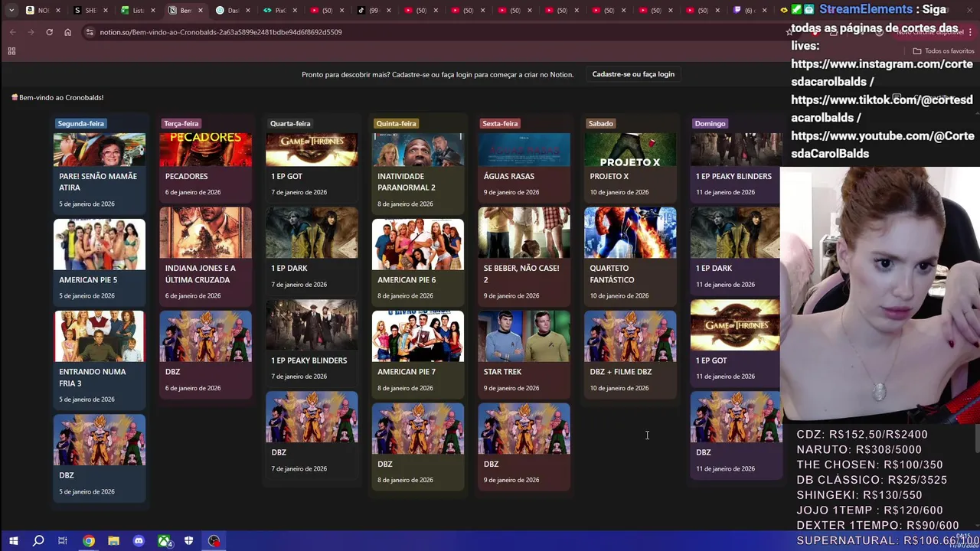
Task: Open OBS recording app on taskbar
Action: click(214, 541)
